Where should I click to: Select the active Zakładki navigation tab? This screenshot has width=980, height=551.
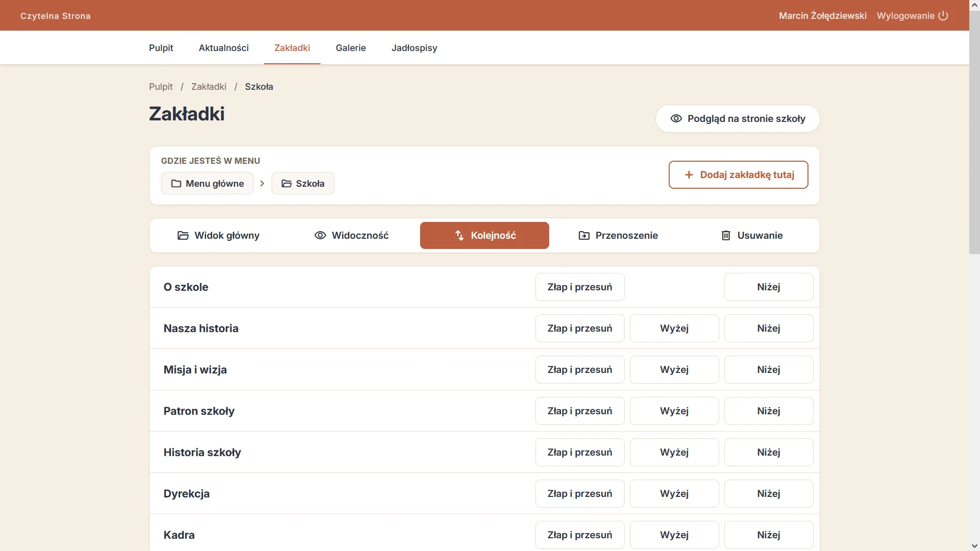pyautogui.click(x=292, y=47)
